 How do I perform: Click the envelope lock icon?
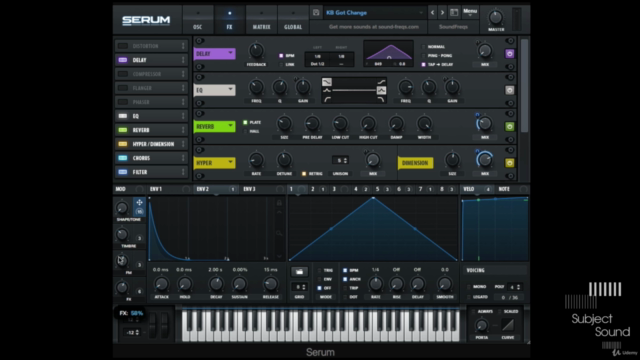click(279, 203)
